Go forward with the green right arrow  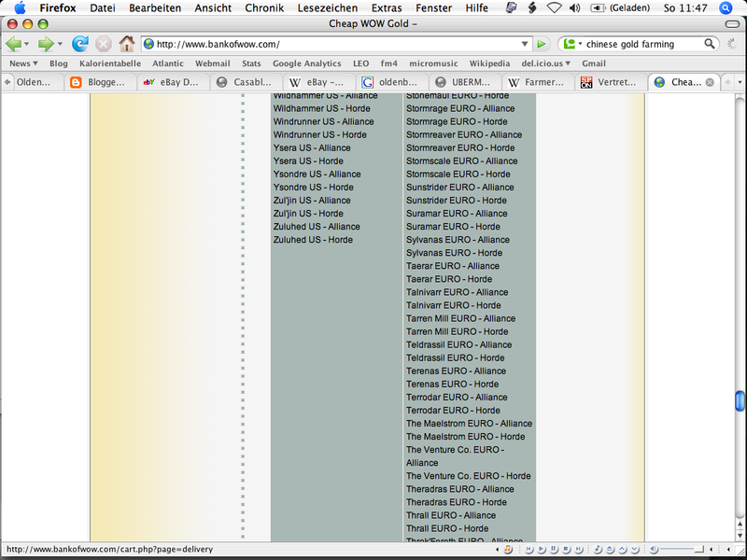46,44
